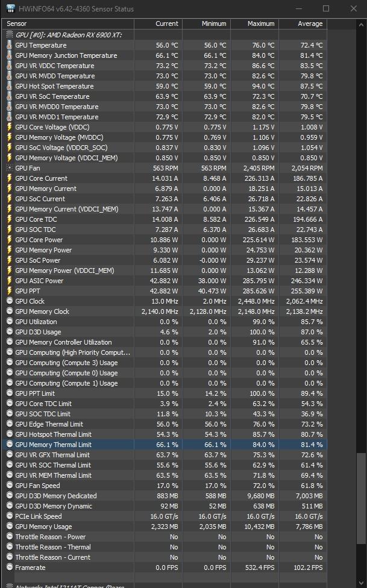Click thermometer icon of GPU Memory Junction Temperature
The width and height of the screenshot is (367, 588).
[10, 55]
